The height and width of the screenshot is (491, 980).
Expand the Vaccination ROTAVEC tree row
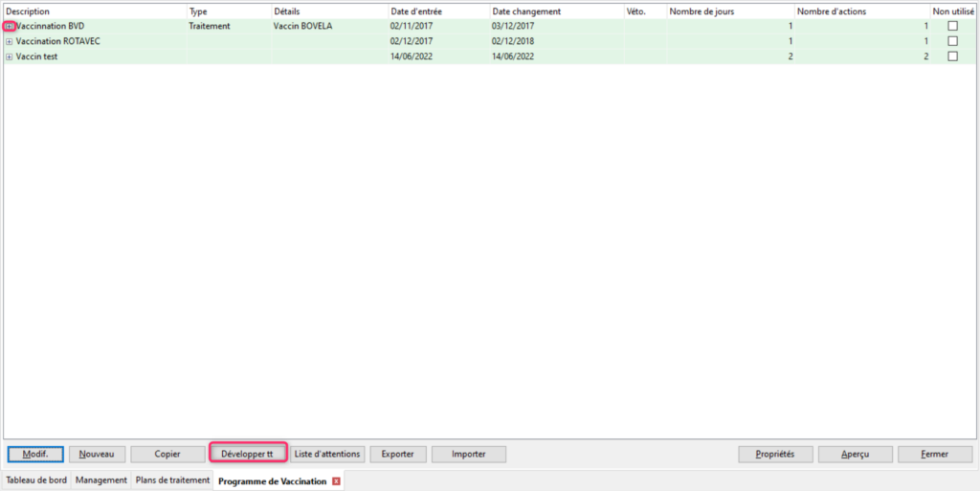(10, 42)
